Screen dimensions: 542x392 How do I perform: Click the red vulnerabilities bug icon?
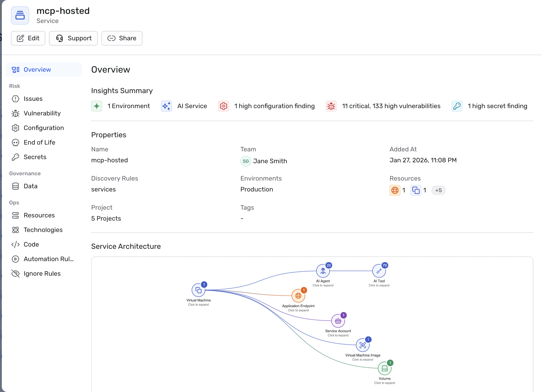[x=331, y=106]
